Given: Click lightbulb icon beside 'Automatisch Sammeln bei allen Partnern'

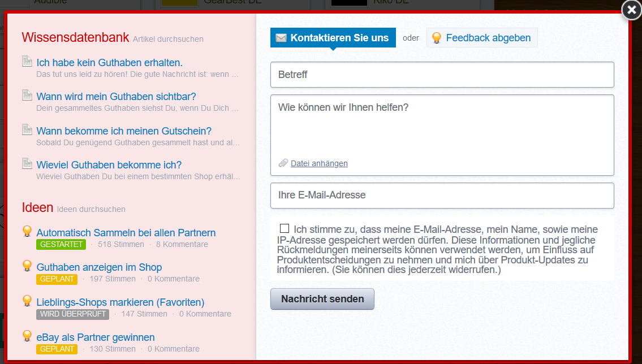Looking at the screenshot, I should pos(27,231).
